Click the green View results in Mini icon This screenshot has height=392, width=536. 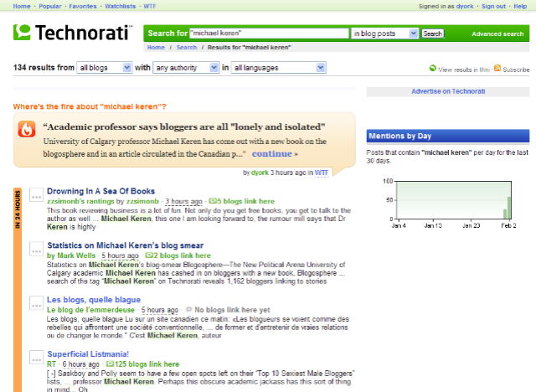click(x=433, y=69)
